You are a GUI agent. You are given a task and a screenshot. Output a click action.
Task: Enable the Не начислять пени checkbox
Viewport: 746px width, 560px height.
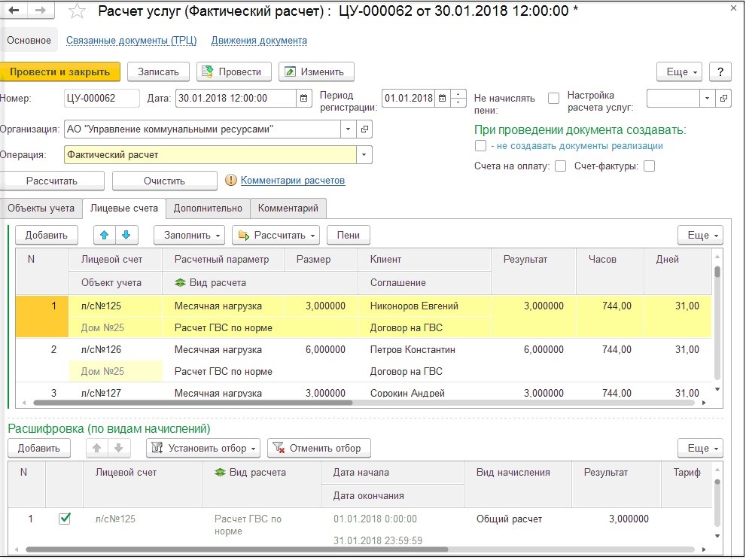553,99
